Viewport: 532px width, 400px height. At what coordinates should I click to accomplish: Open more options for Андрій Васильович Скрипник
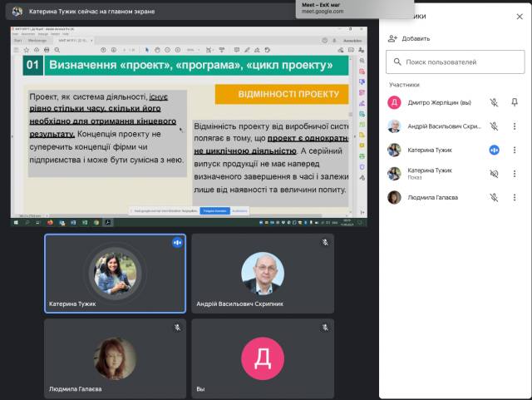515,126
